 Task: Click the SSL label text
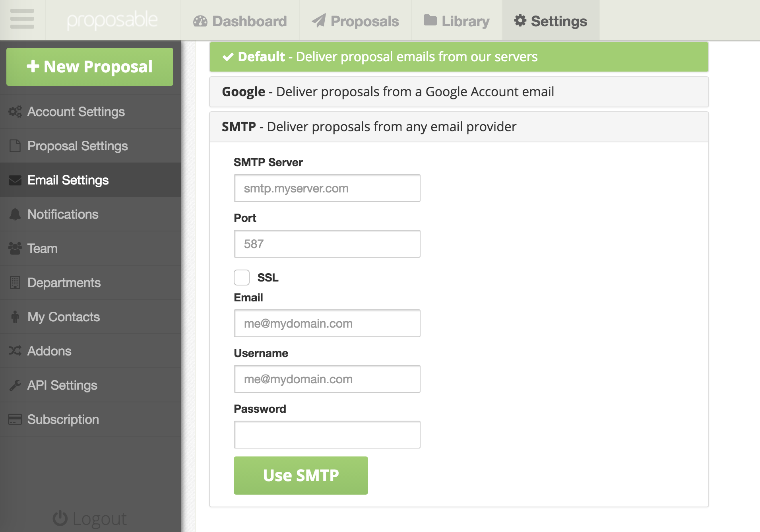[268, 278]
